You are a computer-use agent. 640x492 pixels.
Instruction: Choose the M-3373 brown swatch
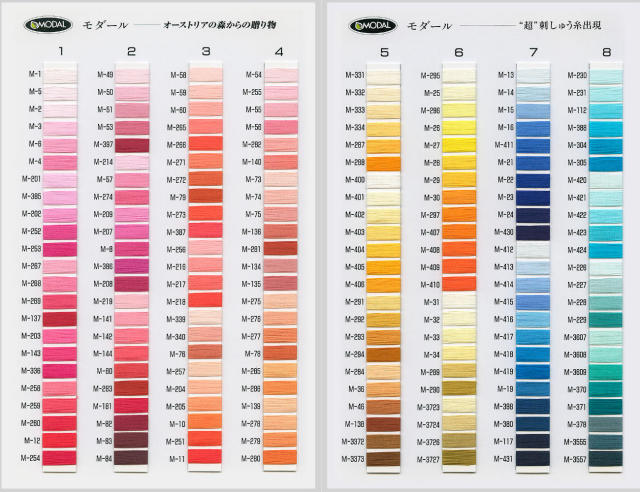point(387,458)
